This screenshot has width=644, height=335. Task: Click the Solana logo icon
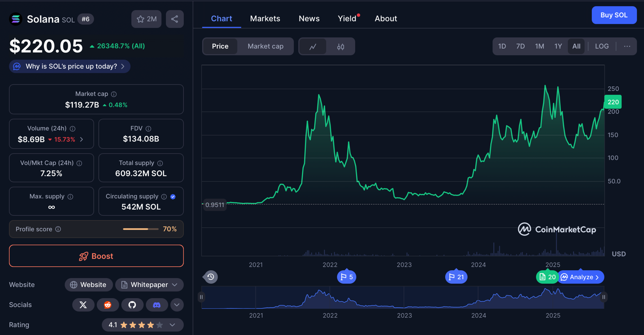(16, 19)
